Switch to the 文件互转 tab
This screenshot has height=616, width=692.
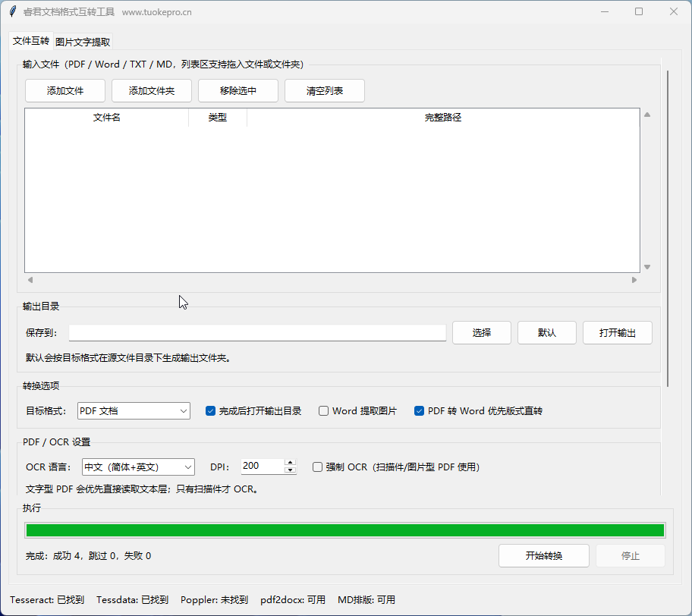pyautogui.click(x=31, y=41)
